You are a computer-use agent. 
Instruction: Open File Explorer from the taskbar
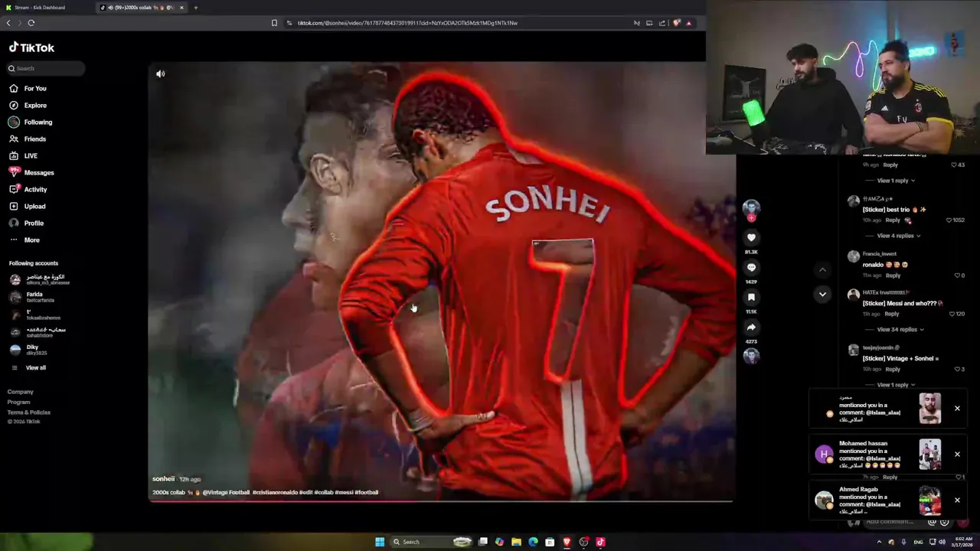tap(516, 542)
